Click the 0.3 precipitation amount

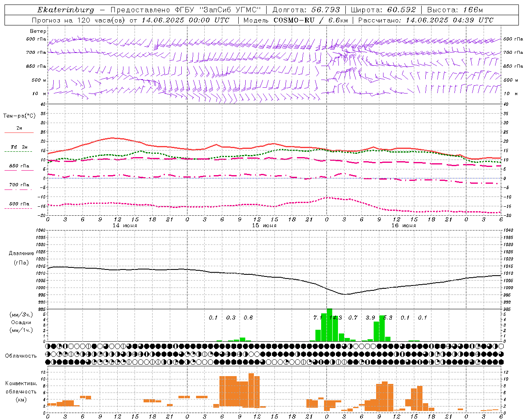[231, 318]
